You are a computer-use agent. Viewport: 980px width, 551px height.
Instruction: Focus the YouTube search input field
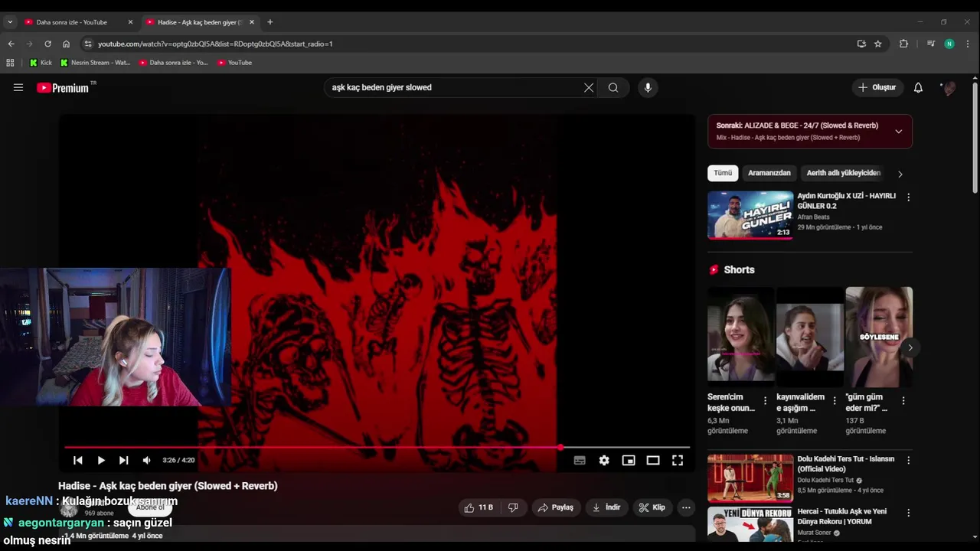(456, 87)
